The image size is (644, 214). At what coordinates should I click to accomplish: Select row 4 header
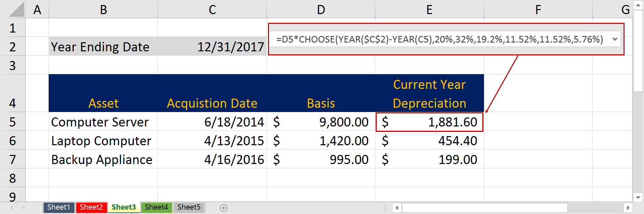(x=13, y=93)
